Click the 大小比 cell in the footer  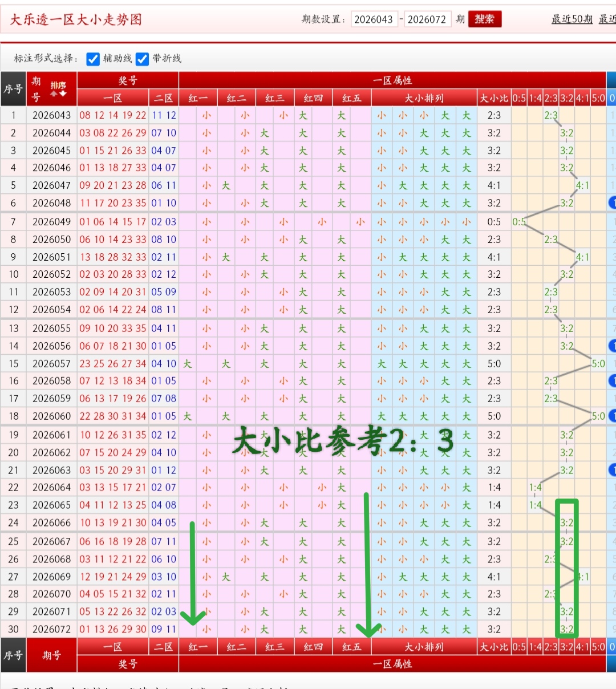point(494,647)
